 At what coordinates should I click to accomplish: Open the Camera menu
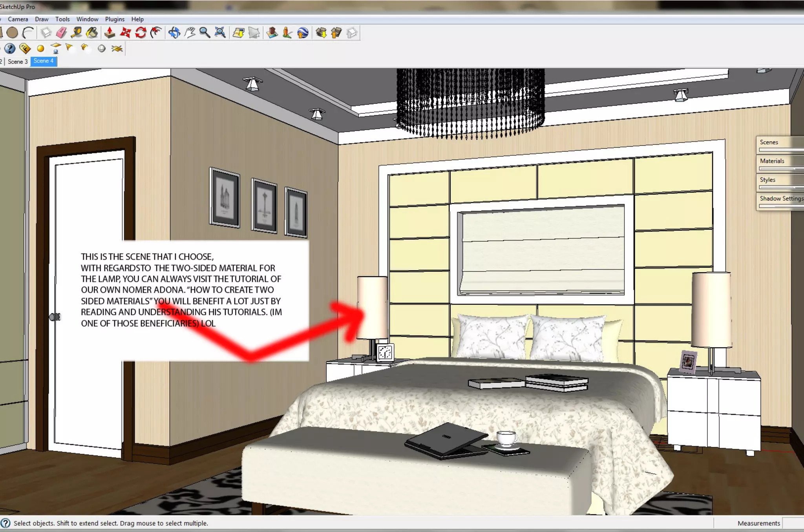[18, 19]
